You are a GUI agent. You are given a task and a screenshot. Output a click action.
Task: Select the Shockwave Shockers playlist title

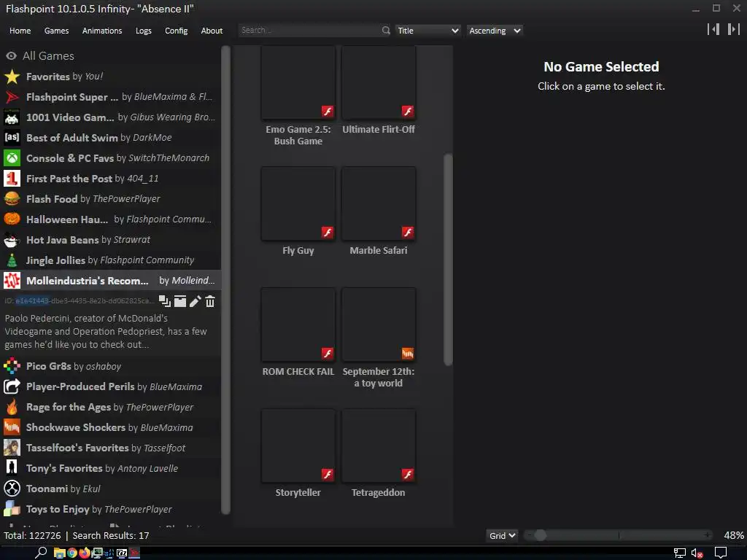(76, 427)
